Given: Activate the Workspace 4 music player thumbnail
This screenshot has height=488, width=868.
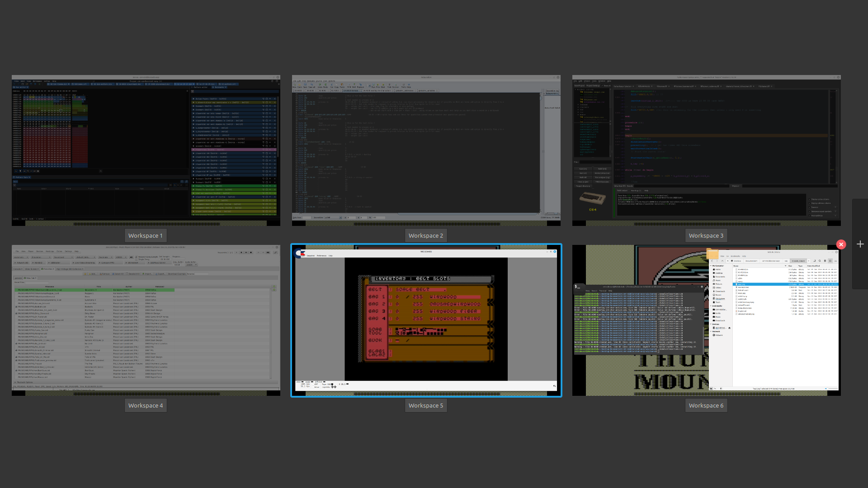Looking at the screenshot, I should point(146,320).
